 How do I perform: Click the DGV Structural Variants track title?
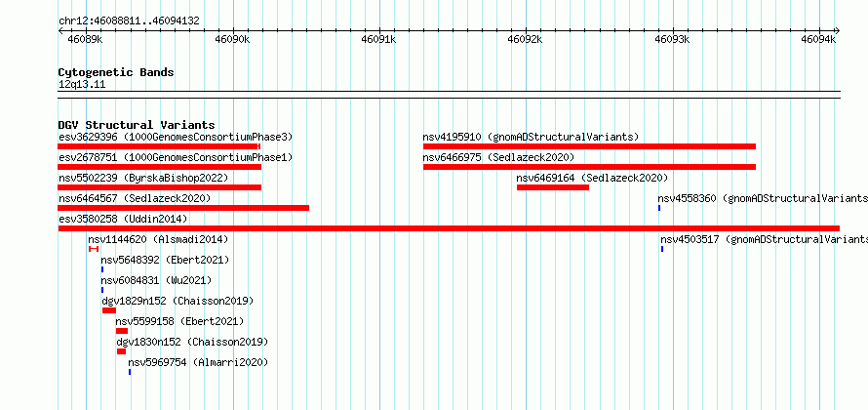point(137,125)
